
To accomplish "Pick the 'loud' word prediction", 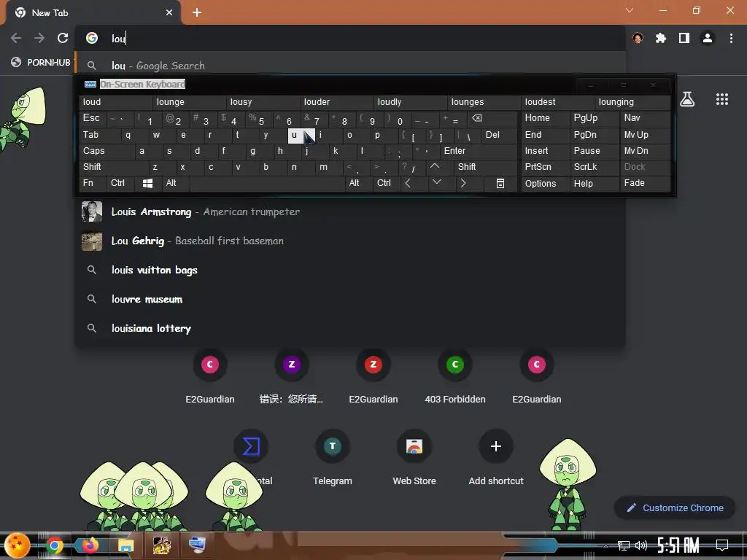I will click(x=116, y=102).
